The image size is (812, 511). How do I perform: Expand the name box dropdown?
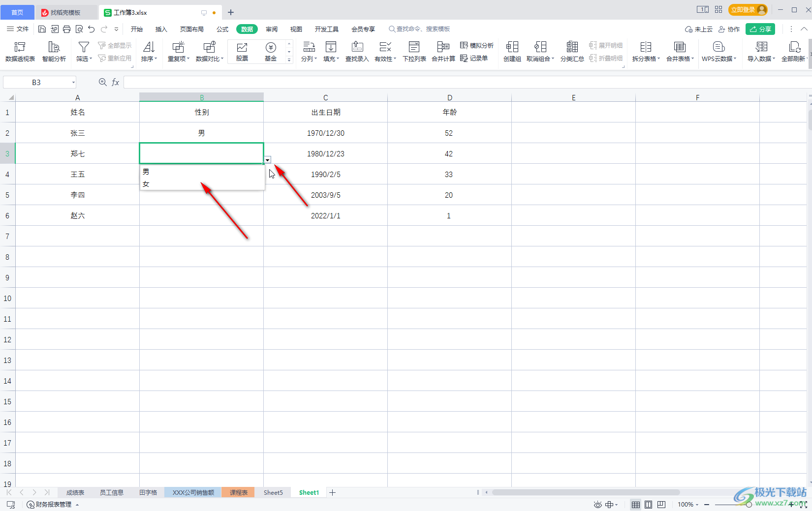[x=73, y=82]
